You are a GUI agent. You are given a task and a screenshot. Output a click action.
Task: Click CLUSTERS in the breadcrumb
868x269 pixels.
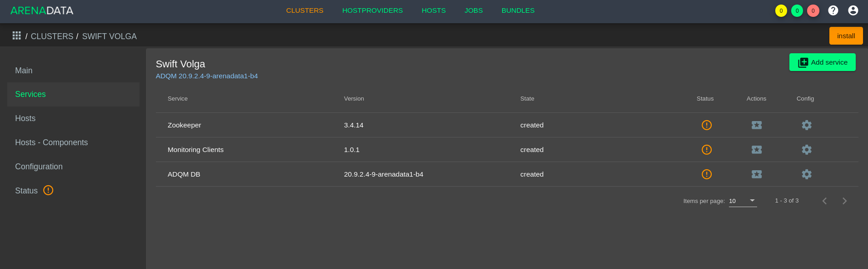pos(52,36)
